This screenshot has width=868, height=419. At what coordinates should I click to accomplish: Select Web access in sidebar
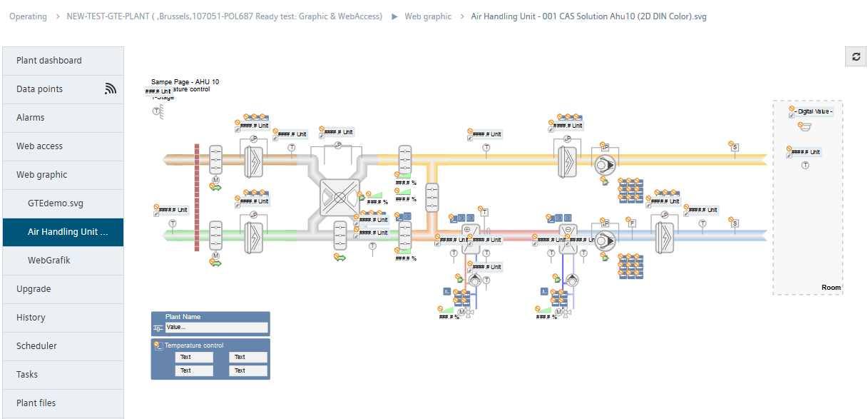[63, 146]
